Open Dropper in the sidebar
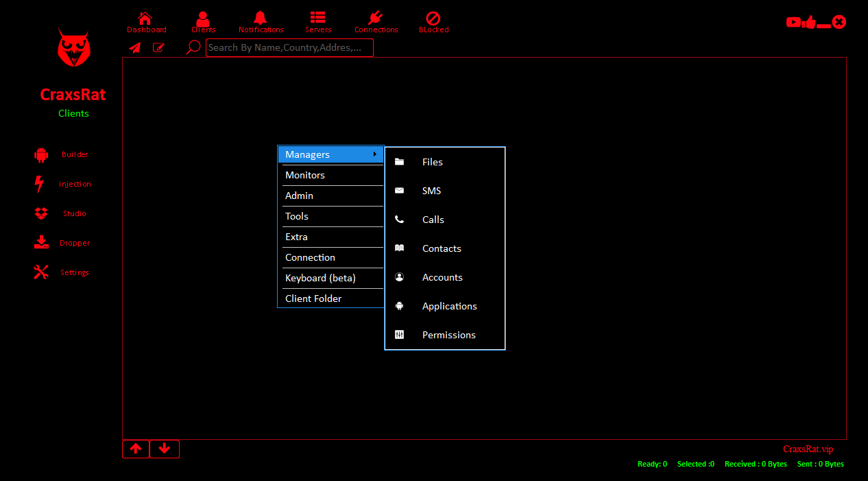868x481 pixels. pyautogui.click(x=62, y=243)
